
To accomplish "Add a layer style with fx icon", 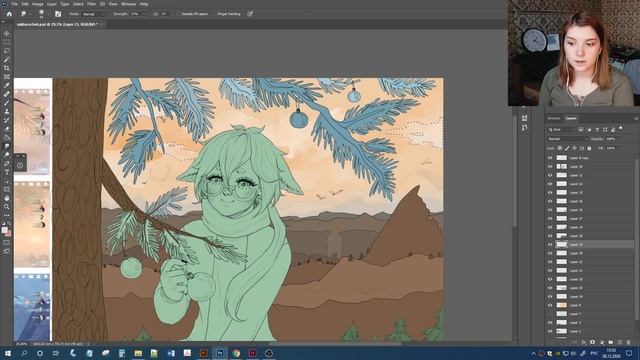I will tap(584, 342).
